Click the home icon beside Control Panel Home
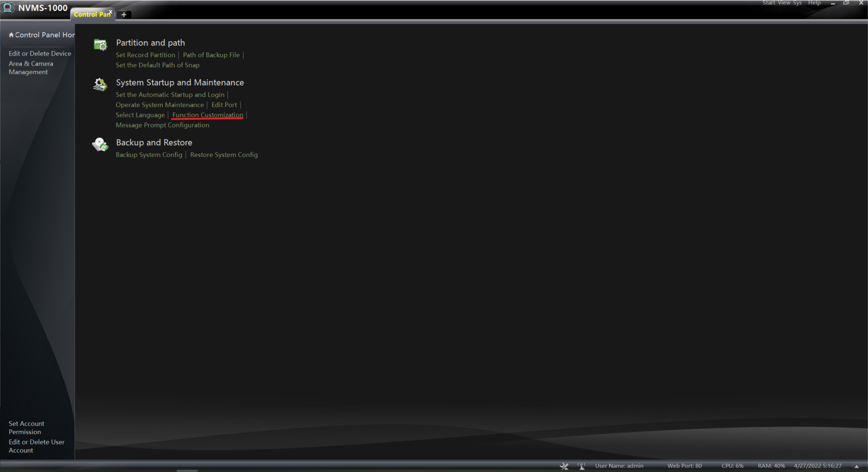 [11, 35]
